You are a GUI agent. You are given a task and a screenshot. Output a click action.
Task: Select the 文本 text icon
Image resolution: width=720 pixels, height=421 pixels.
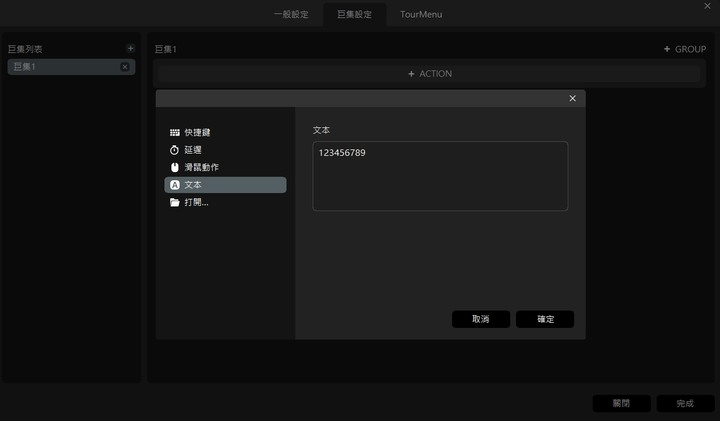(174, 185)
